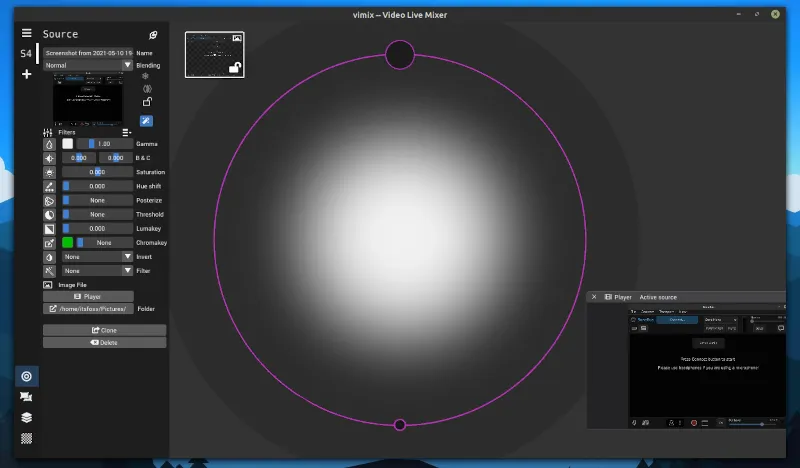The width and height of the screenshot is (800, 468).
Task: Click the source preview image in Source panel
Action: pyautogui.click(x=88, y=99)
